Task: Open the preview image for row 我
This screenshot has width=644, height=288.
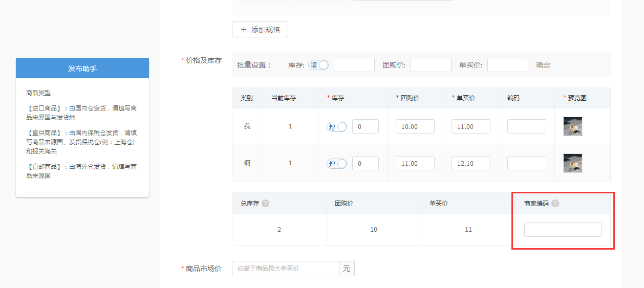Action: [x=573, y=126]
